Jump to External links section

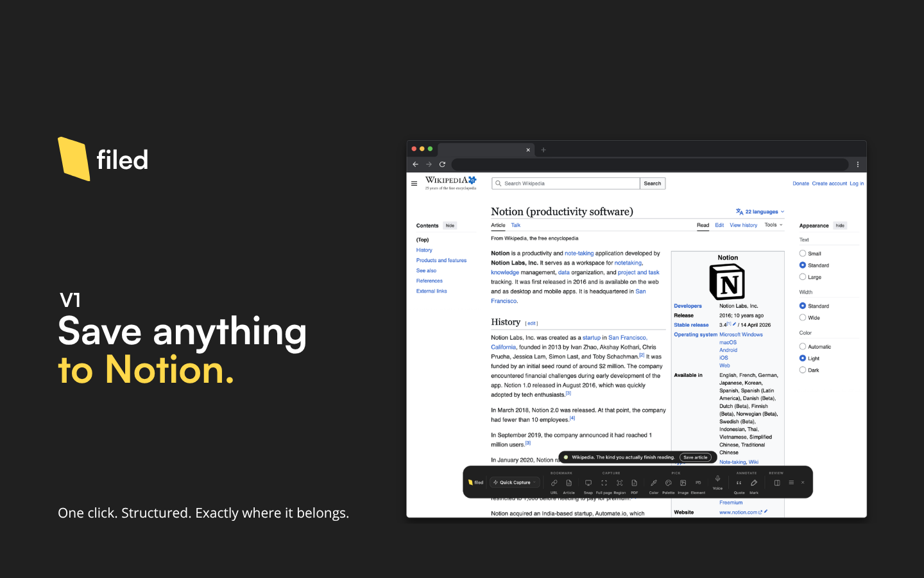pyautogui.click(x=432, y=292)
